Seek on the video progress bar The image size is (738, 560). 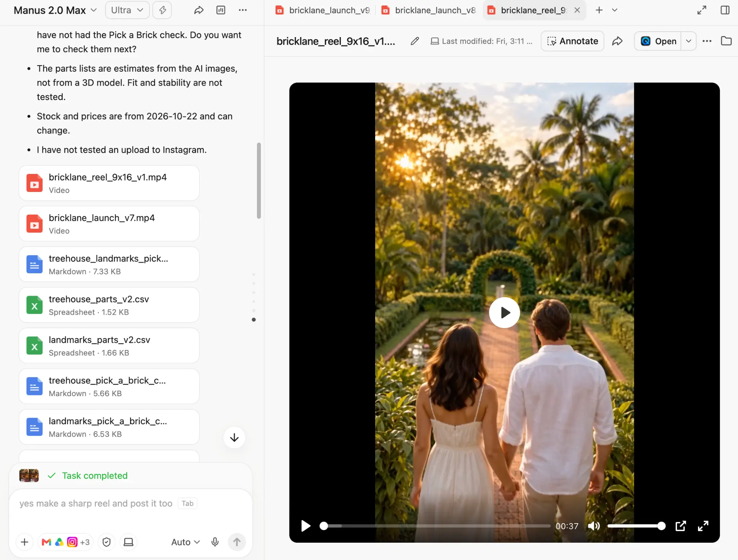pos(435,526)
